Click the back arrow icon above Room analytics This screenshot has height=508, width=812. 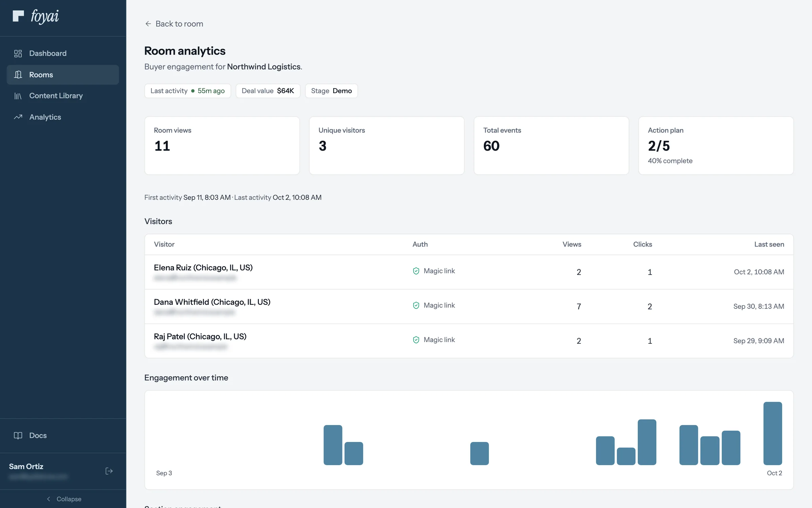pos(148,24)
